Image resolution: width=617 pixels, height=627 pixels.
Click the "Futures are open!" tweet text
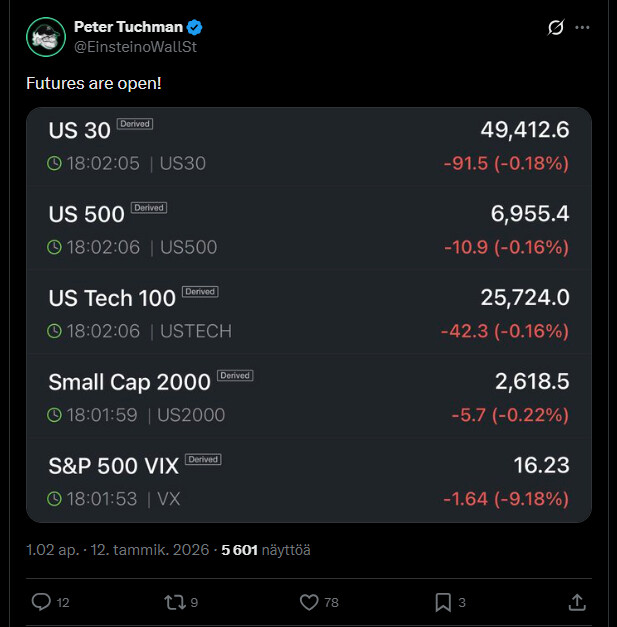(94, 83)
